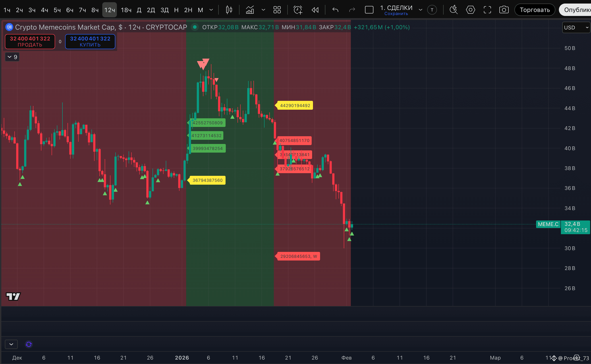Take a chart snapshot with the camera icon

(x=504, y=10)
